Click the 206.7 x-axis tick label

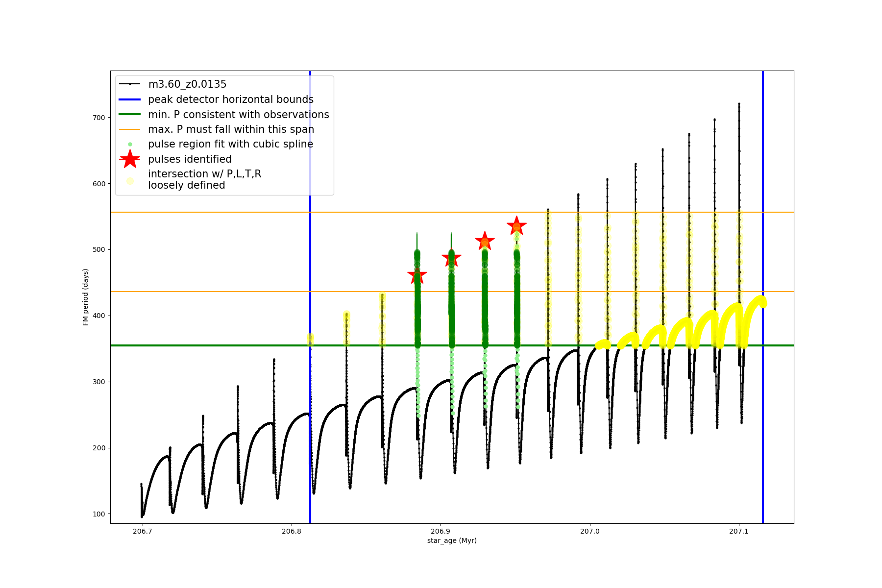[142, 531]
